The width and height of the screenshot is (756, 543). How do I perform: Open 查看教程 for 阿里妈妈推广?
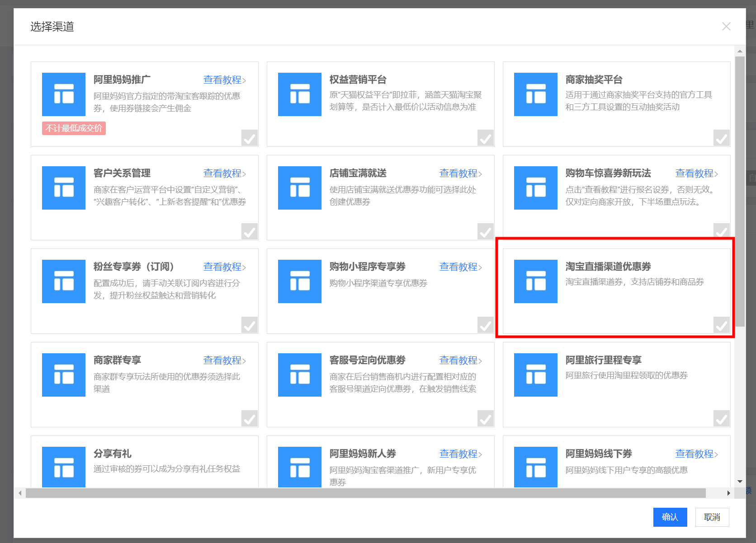click(225, 80)
